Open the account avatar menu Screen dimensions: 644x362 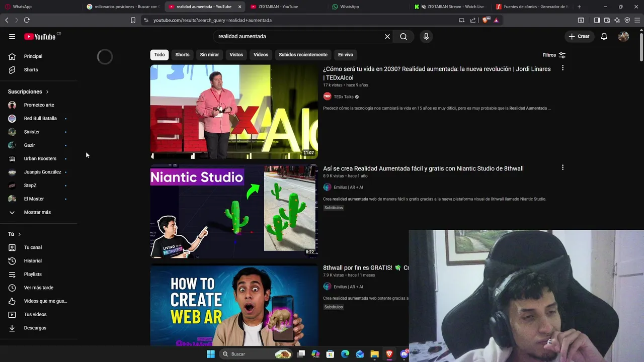[623, 36]
